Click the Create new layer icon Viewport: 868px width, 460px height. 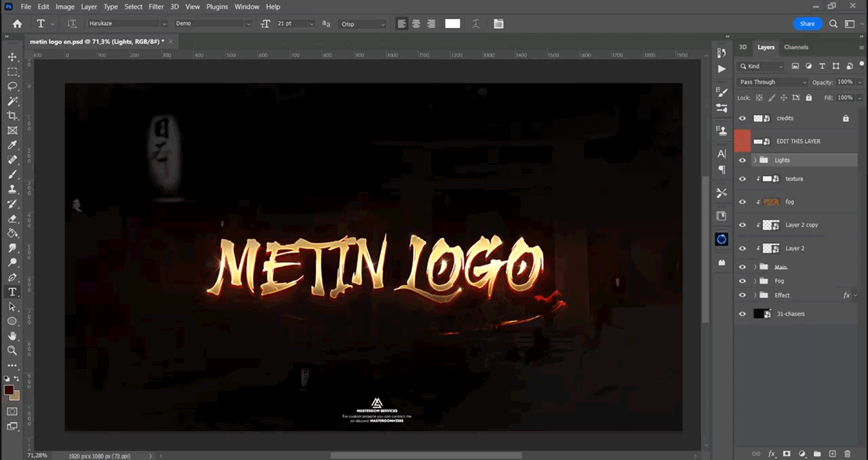click(833, 454)
